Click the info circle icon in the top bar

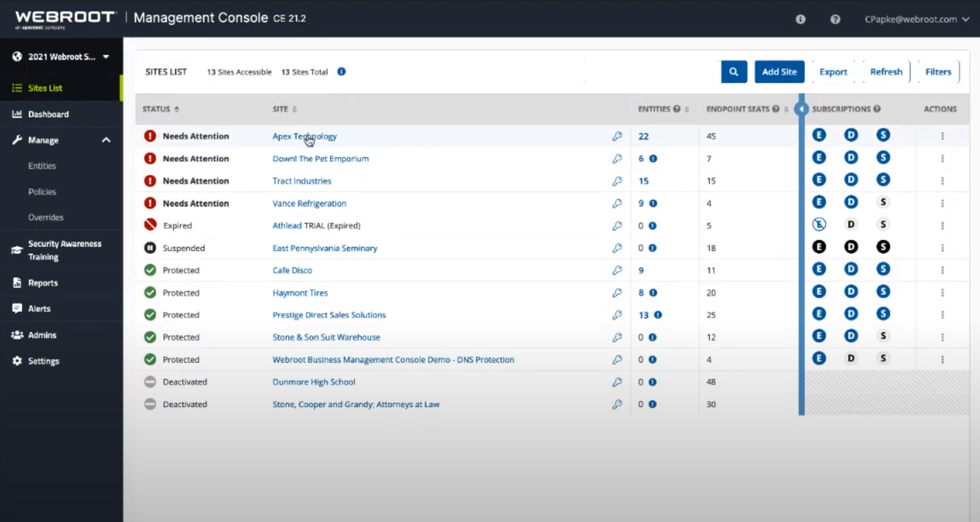(x=800, y=19)
